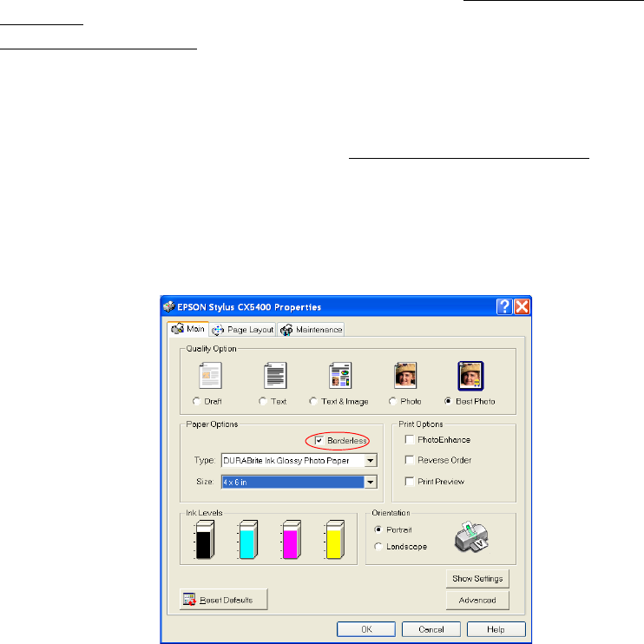Switch to the Page Layout tab
The height and width of the screenshot is (644, 644).
coord(242,330)
